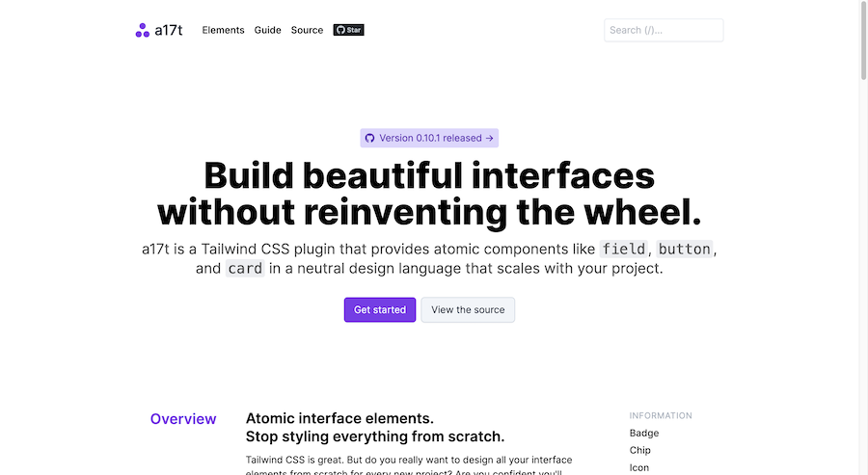The height and width of the screenshot is (475, 868).
Task: Click the arrow in the version release badge
Action: [490, 138]
